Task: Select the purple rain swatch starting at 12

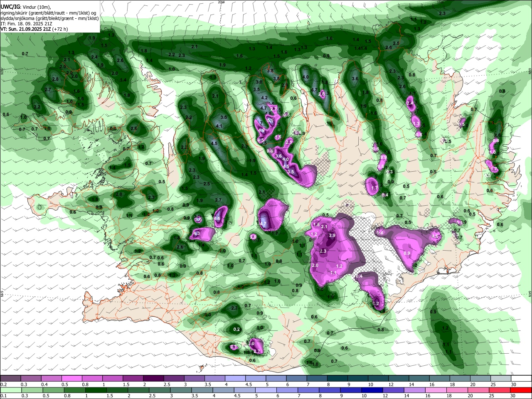Action: (x=394, y=390)
